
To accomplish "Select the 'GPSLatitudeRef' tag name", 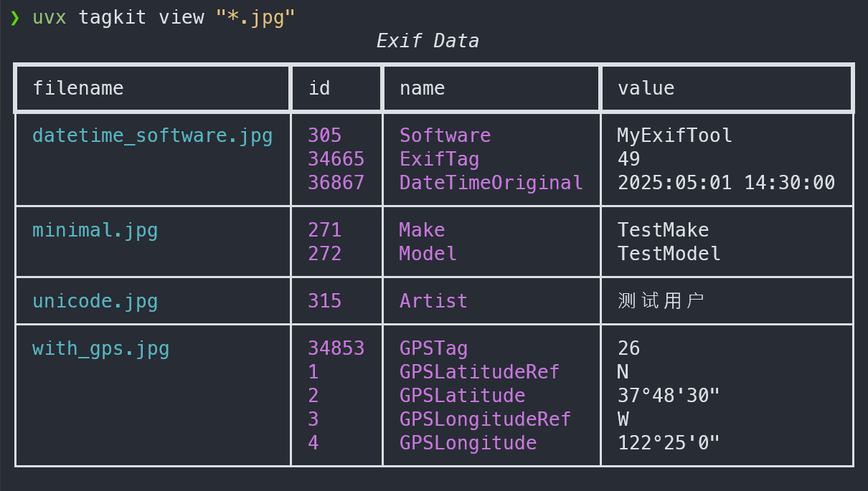I will 479,372.
